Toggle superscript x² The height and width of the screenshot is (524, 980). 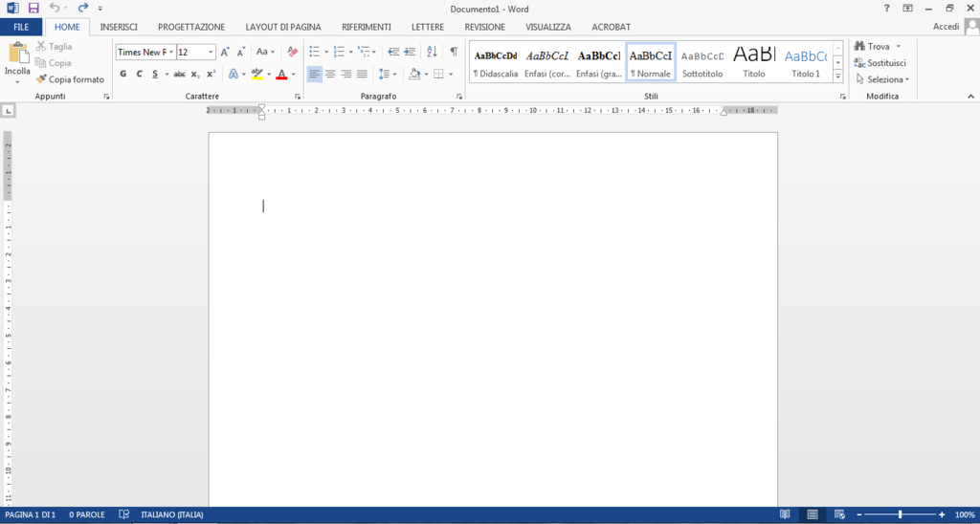212,74
